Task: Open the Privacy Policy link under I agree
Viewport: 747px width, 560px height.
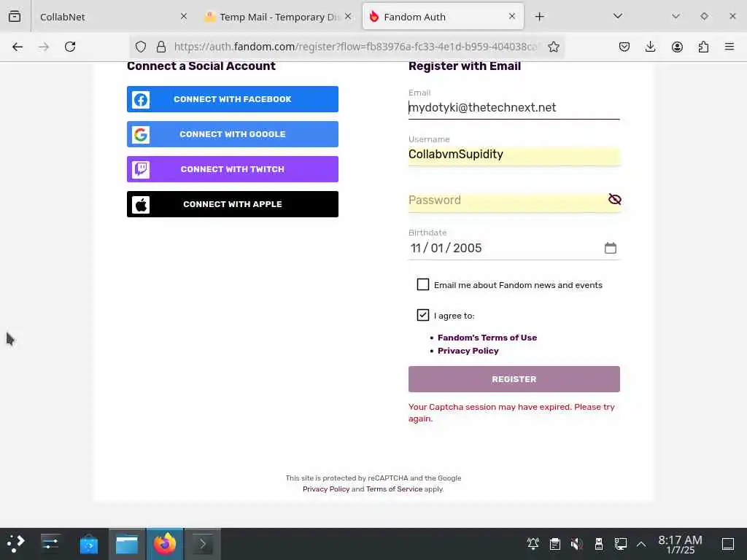Action: pyautogui.click(x=468, y=351)
